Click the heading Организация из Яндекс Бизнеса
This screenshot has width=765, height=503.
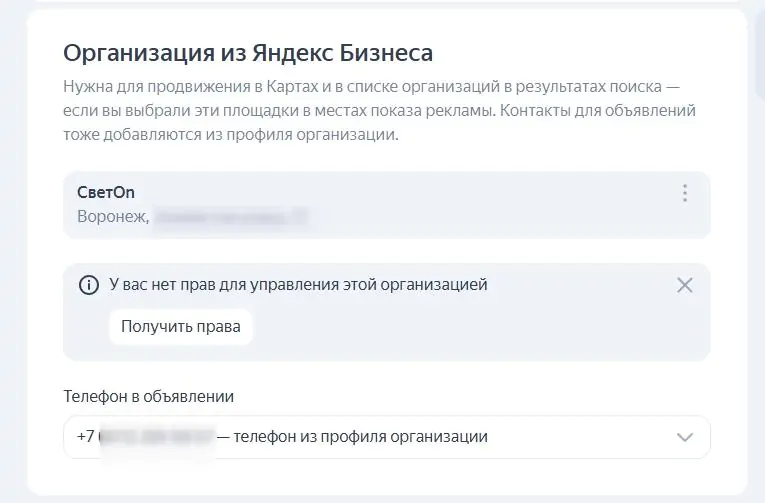[x=248, y=53]
